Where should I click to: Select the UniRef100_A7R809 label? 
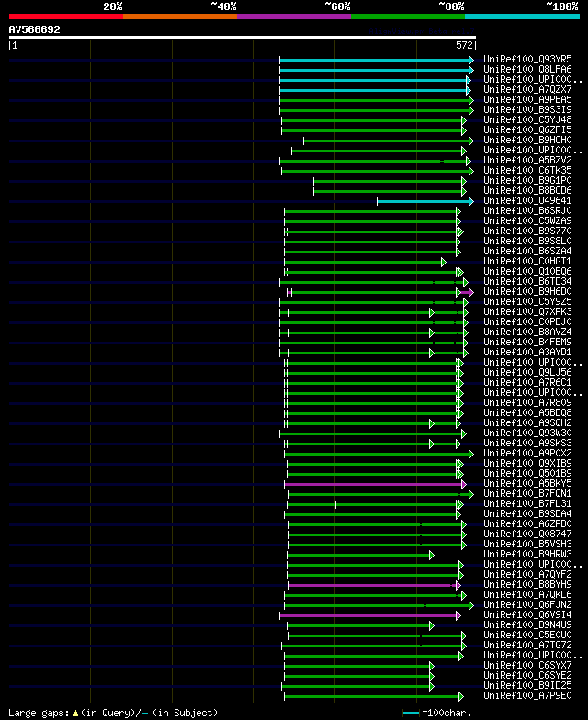coord(527,402)
